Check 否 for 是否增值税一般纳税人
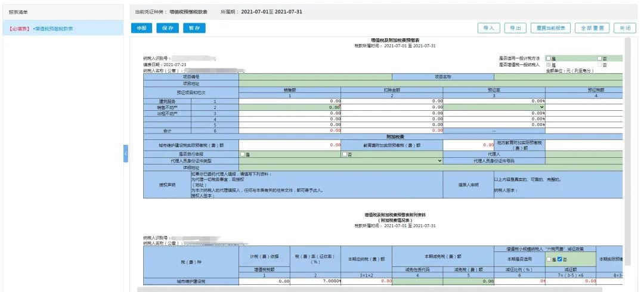The image size is (644, 292). click(600, 64)
